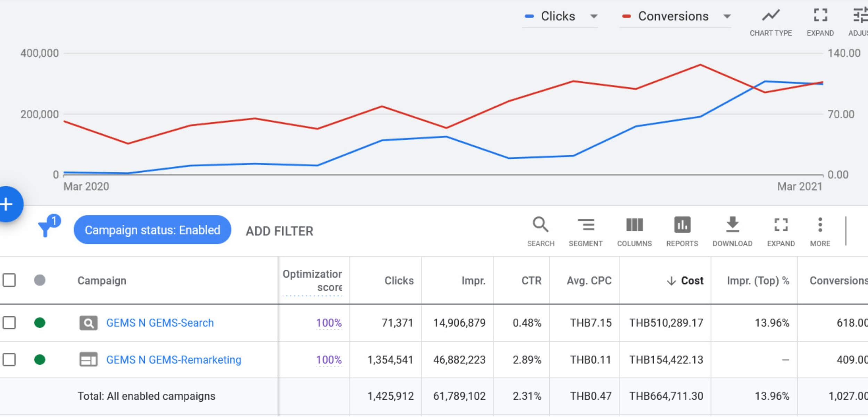Sort by the CTR column header
Viewport: 868px width, 417px height.
pyautogui.click(x=531, y=281)
